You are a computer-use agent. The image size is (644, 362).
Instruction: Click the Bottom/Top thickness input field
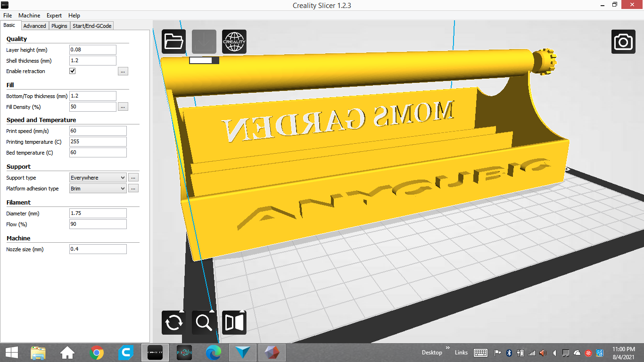point(92,96)
